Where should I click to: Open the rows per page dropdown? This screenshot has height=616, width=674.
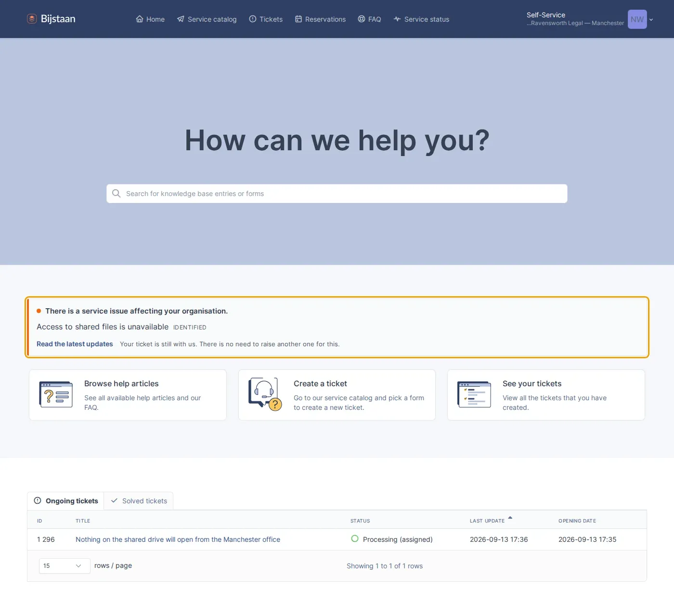(65, 566)
